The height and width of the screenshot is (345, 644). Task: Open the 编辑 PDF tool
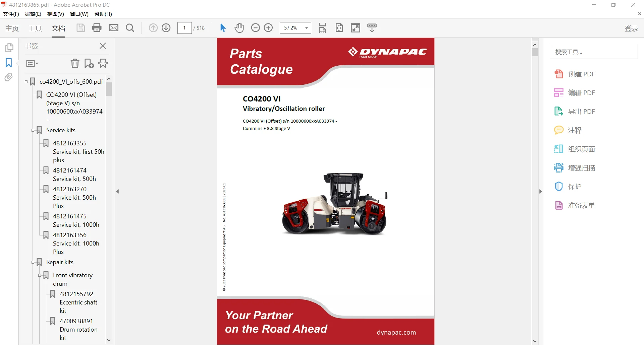point(575,93)
